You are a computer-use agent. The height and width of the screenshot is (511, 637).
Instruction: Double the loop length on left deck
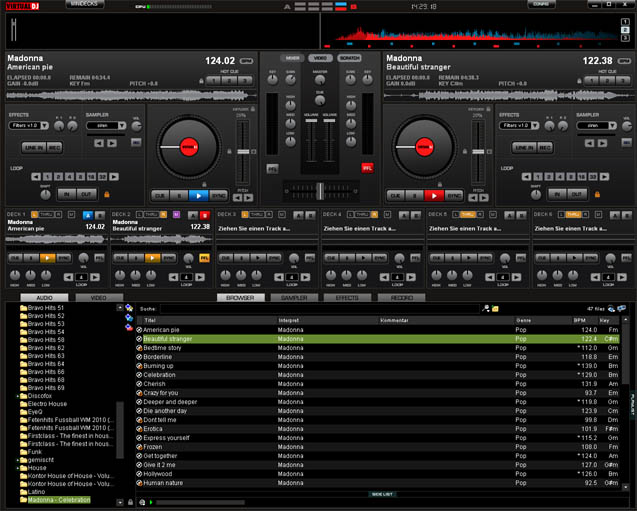tap(114, 177)
